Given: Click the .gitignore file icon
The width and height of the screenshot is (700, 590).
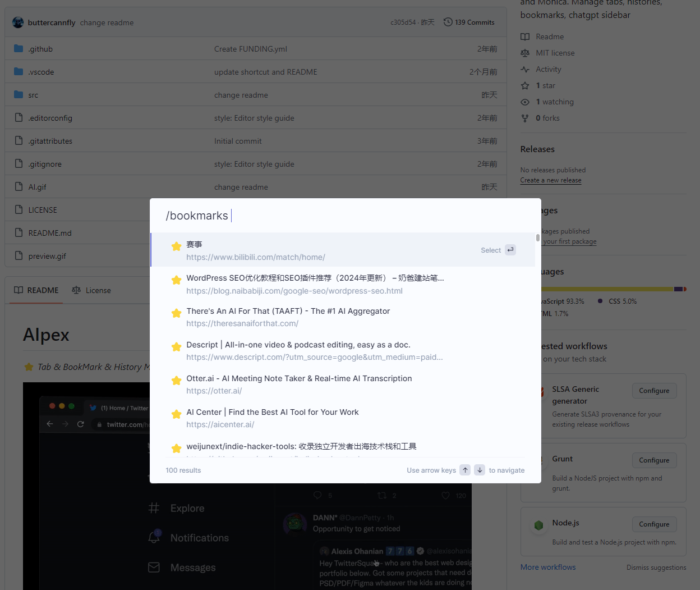Looking at the screenshot, I should click(19, 164).
